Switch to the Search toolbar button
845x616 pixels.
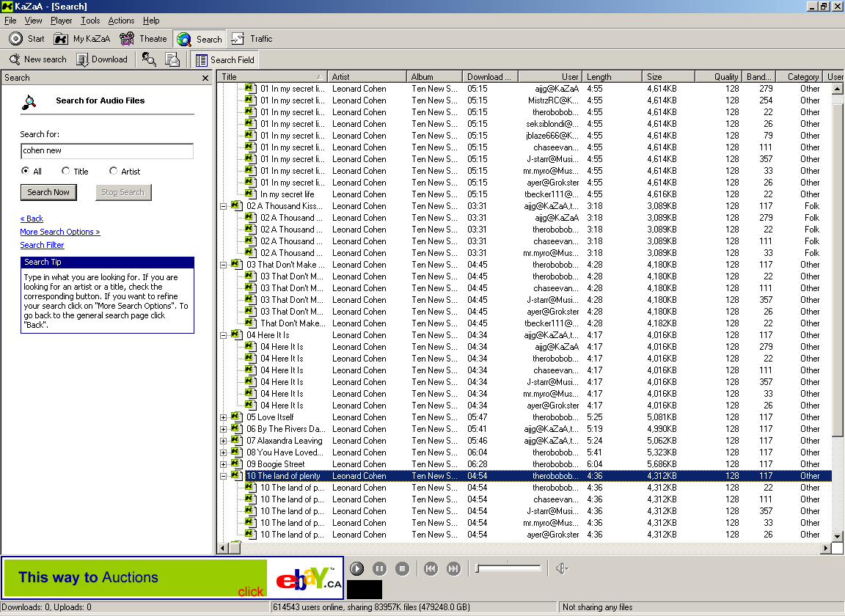tap(200, 39)
